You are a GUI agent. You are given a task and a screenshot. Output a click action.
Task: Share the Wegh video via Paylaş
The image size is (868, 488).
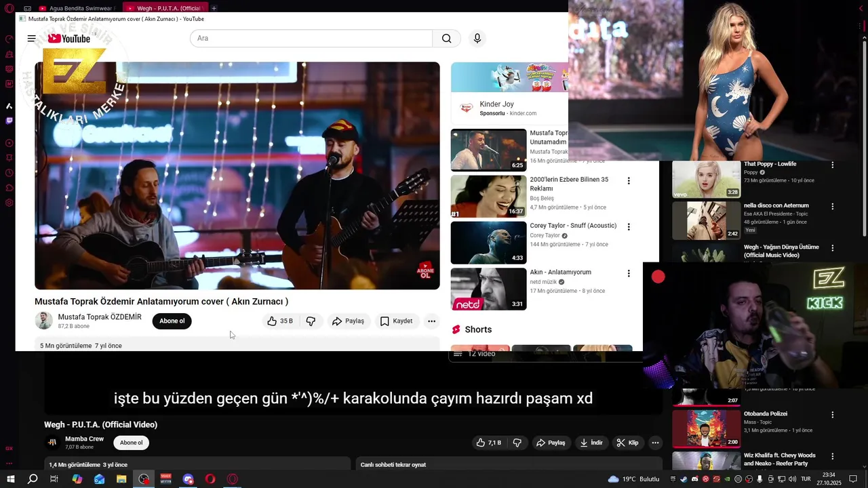[551, 443]
